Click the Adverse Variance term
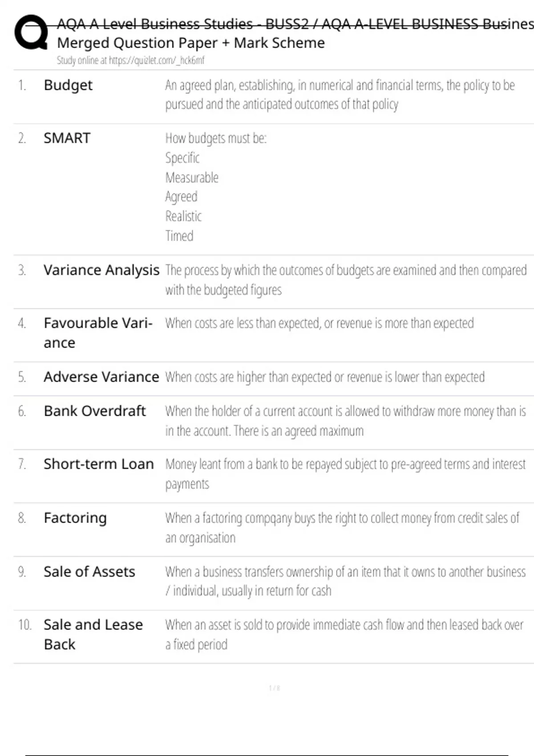 [101, 377]
